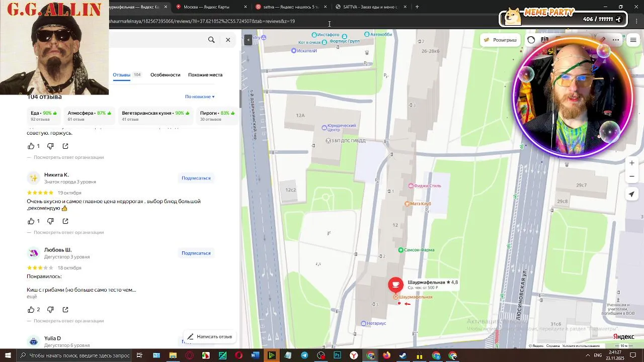
Task: Dislike Никита К.'s review
Action: point(50,221)
